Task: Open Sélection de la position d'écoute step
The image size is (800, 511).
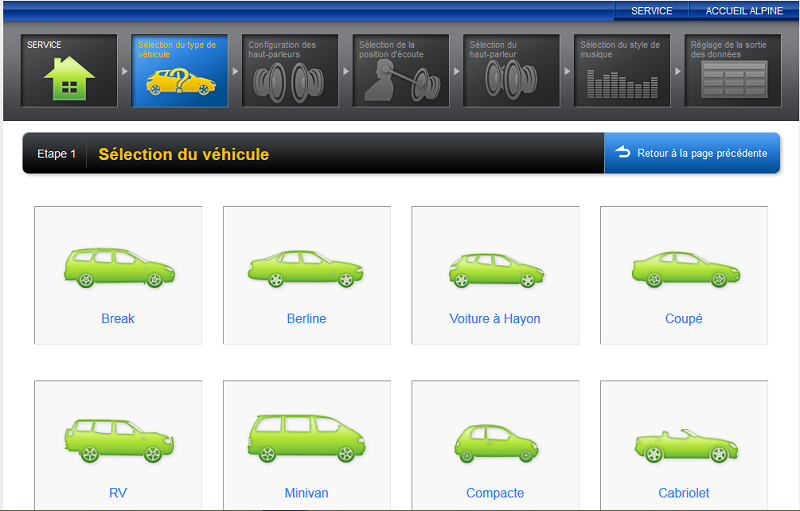Action: 401,71
